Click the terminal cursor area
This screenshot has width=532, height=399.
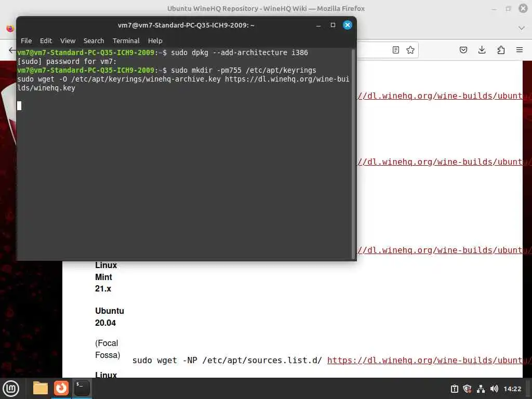(x=19, y=105)
